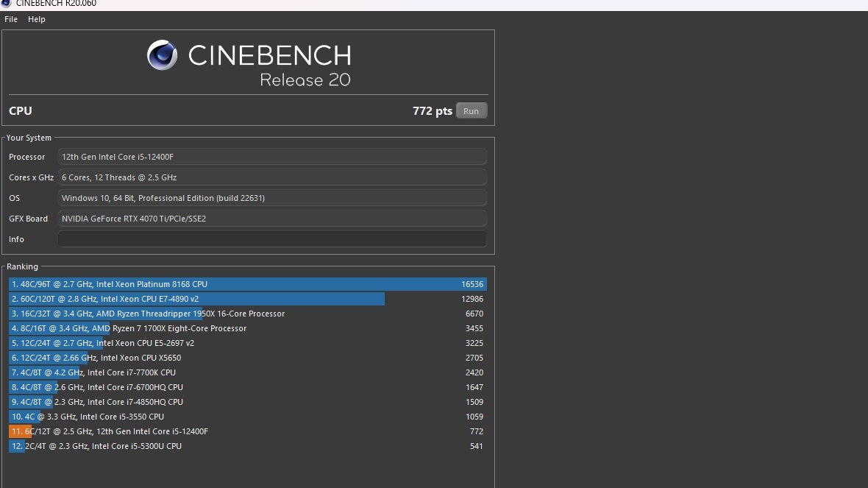Select the Core i7-7700K ranking row

(247, 372)
